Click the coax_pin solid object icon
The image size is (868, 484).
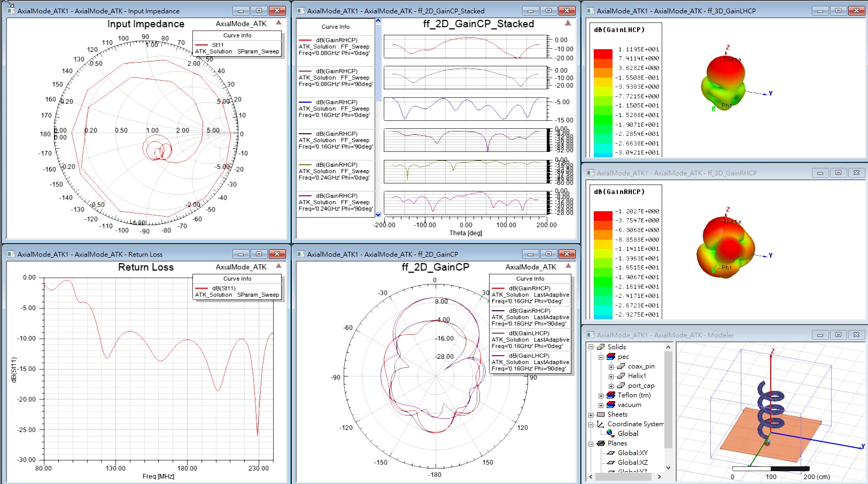(621, 366)
